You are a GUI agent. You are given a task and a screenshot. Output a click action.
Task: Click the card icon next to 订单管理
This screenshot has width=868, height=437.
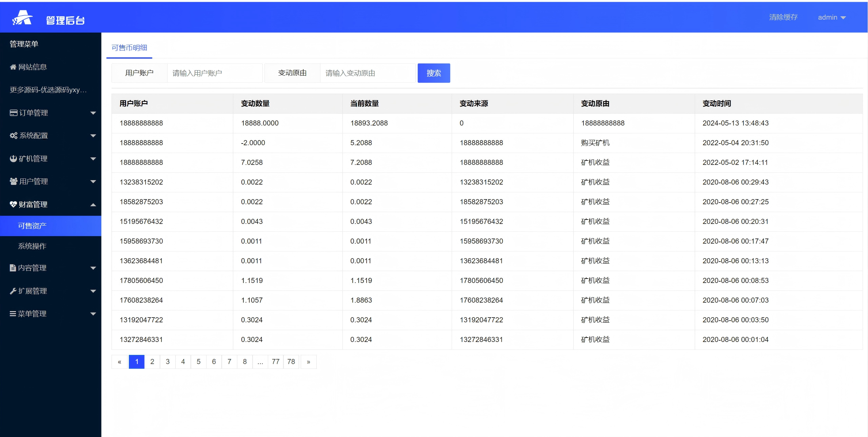click(x=14, y=113)
